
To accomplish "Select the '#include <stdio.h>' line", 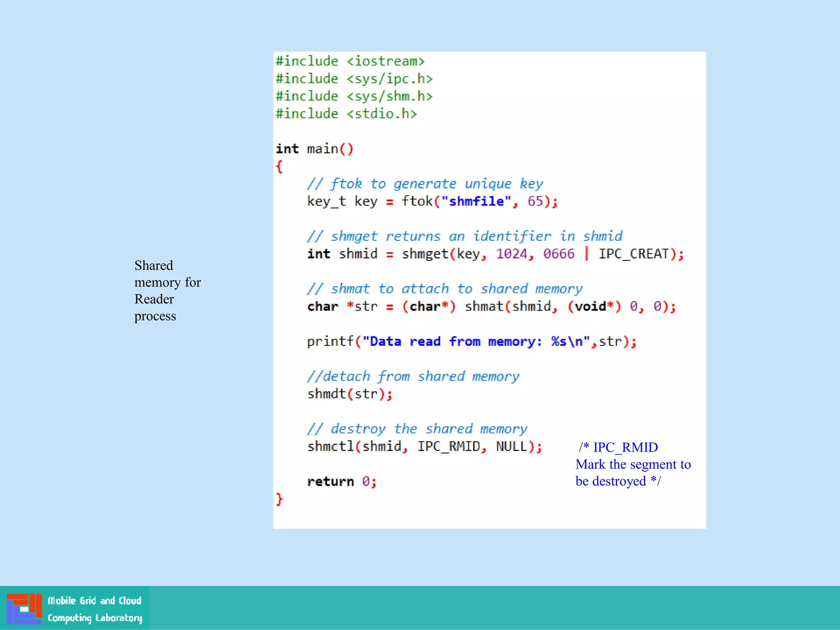I will click(346, 114).
